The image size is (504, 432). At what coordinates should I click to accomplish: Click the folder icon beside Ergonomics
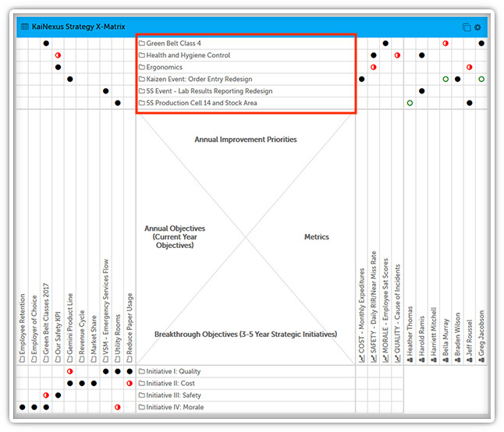click(x=142, y=67)
